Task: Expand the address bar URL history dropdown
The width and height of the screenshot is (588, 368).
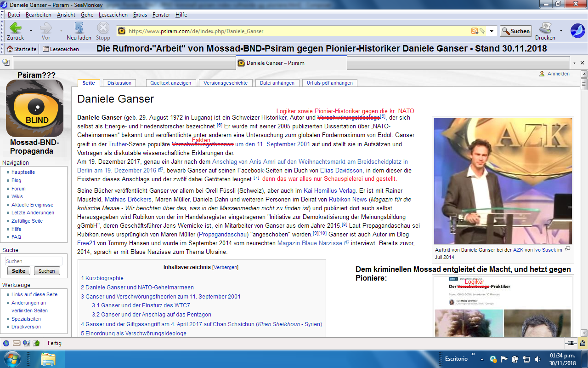Action: (x=492, y=31)
